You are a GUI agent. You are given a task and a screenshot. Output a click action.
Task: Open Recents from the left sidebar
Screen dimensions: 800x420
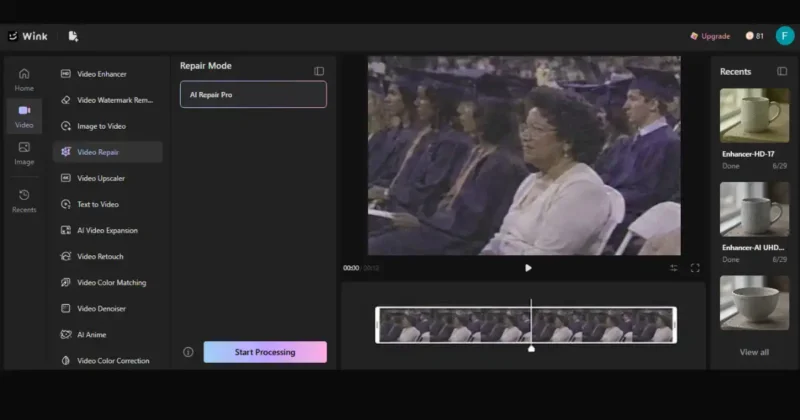24,201
